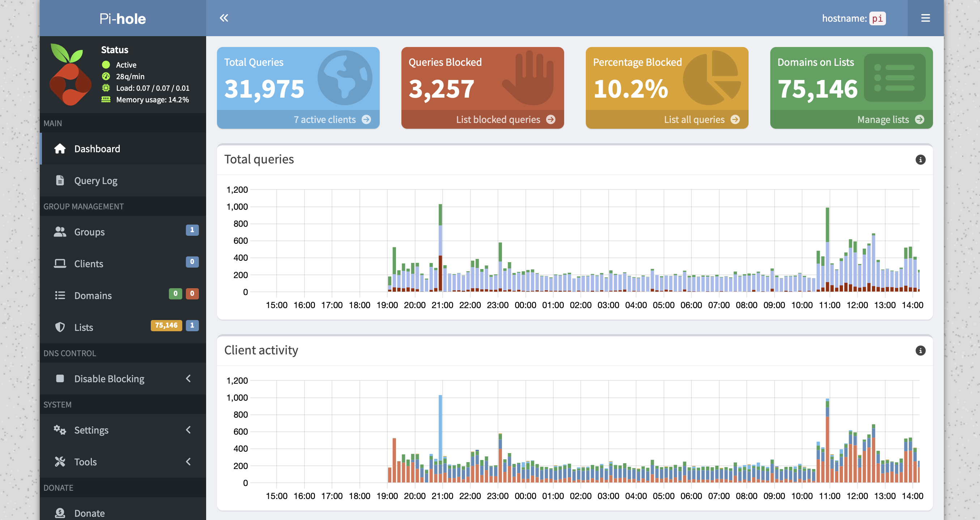Select the Clients monitor icon
The image size is (980, 520).
[60, 263]
